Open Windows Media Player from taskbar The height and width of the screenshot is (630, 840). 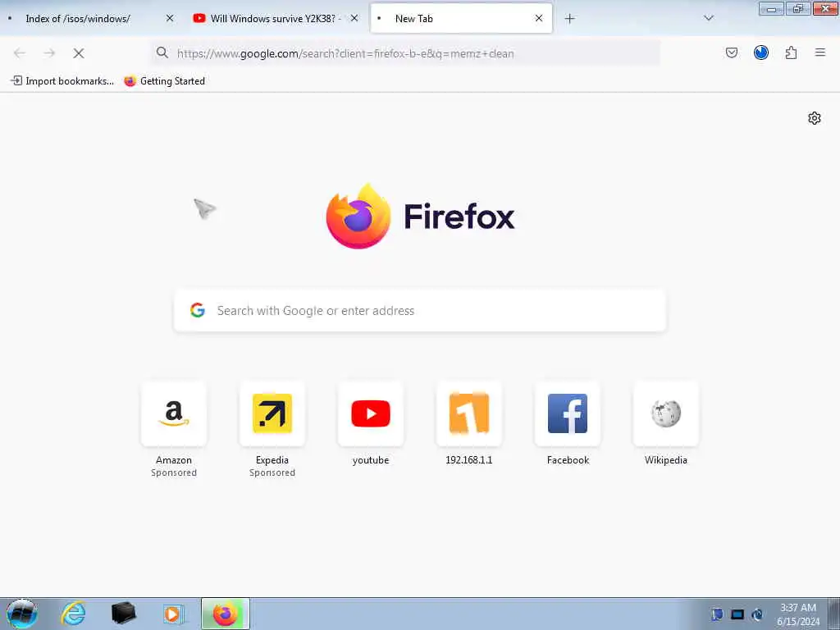click(x=173, y=614)
